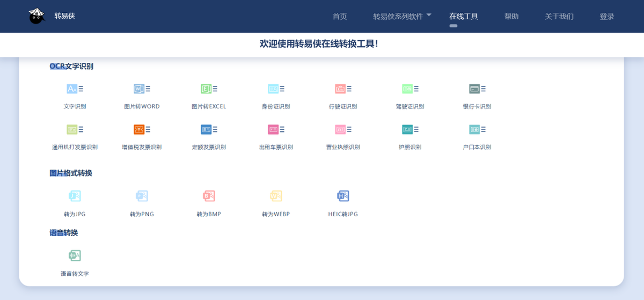Click the 驾驶证识别 icon
Viewport: 644px width, 300px height.
[x=410, y=89]
